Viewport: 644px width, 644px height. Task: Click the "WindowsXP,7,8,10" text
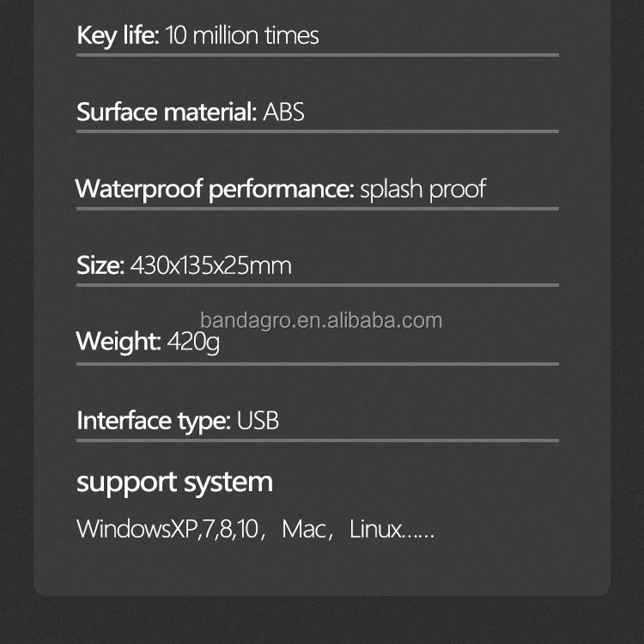(x=167, y=529)
